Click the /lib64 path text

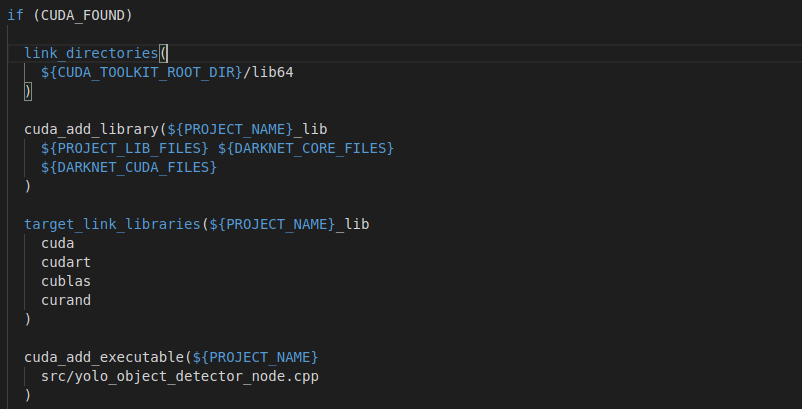click(268, 72)
